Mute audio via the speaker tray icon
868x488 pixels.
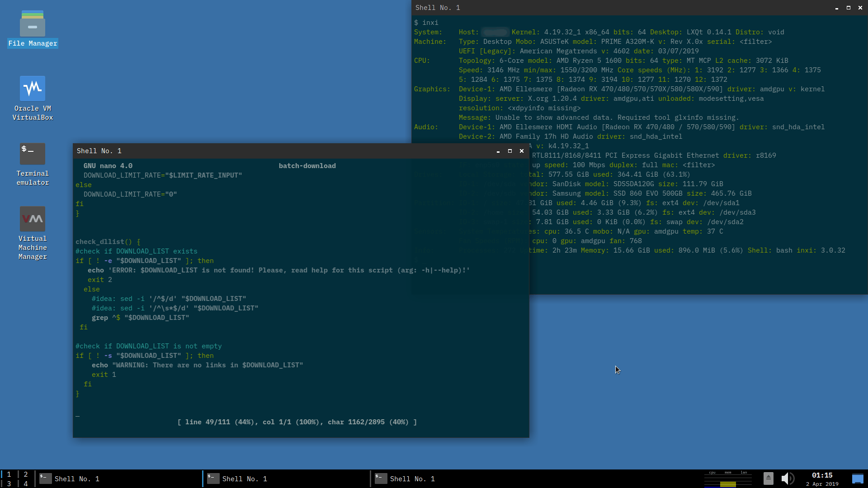(x=788, y=479)
